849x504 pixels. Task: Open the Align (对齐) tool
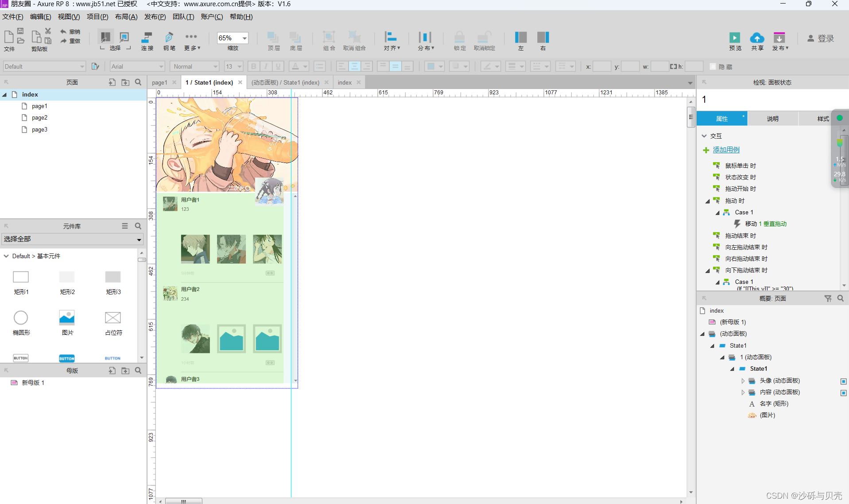pos(391,37)
